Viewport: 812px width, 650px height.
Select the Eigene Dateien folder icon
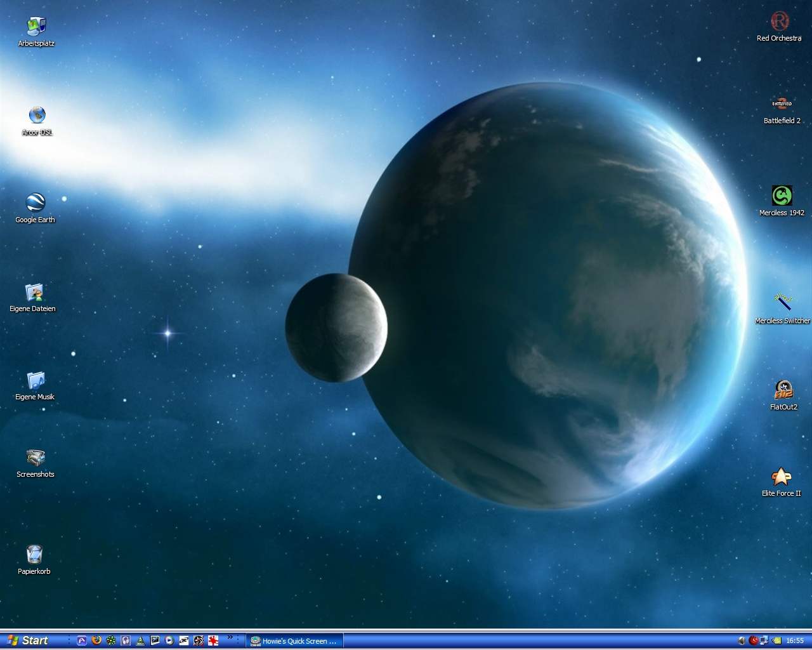pyautogui.click(x=33, y=298)
